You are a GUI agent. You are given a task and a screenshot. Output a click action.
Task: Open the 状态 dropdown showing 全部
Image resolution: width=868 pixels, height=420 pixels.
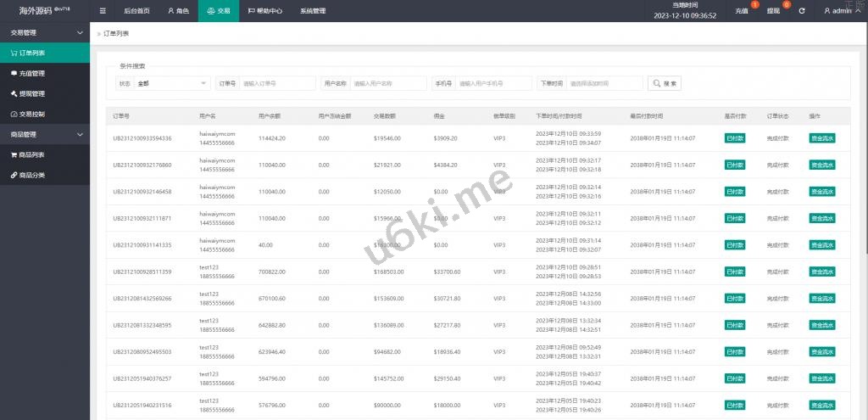(172, 83)
